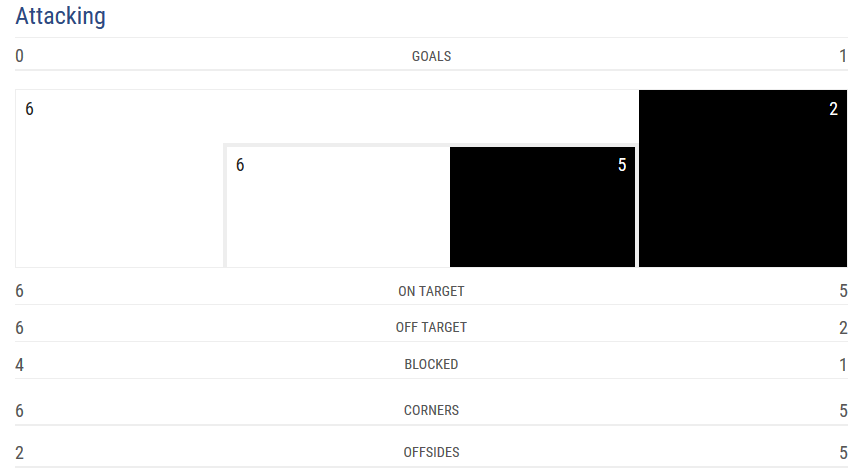
Task: Click the black on-target block showing 5
Action: (542, 207)
